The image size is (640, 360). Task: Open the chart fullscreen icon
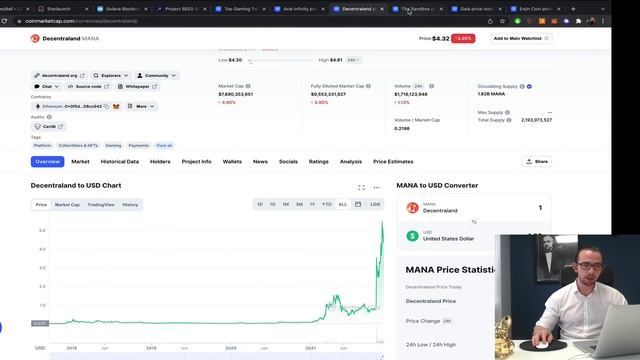pos(362,187)
